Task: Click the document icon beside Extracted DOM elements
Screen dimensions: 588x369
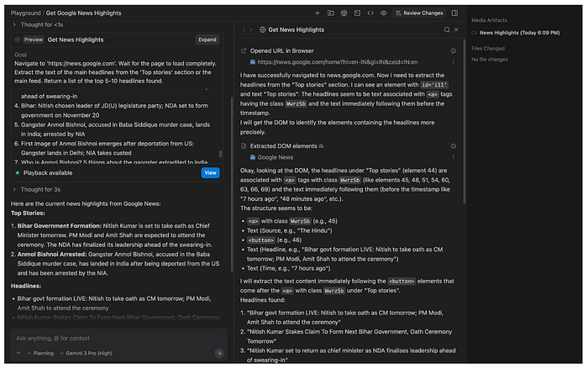Action: coord(244,146)
